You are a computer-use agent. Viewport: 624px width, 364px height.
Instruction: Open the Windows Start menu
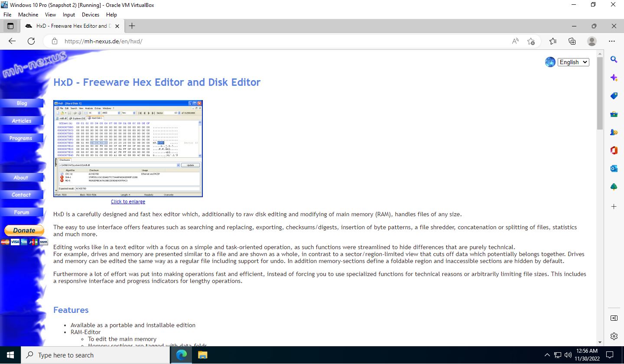click(10, 355)
